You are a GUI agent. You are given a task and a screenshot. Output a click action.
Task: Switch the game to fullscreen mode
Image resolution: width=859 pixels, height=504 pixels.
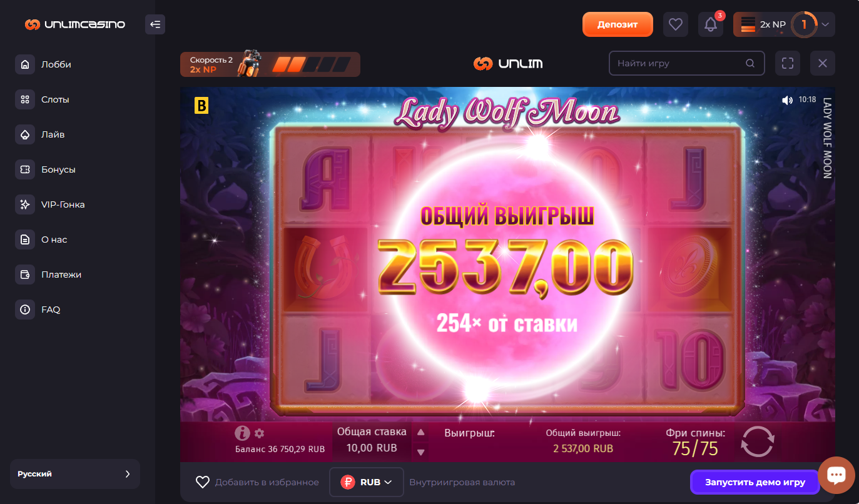point(788,63)
